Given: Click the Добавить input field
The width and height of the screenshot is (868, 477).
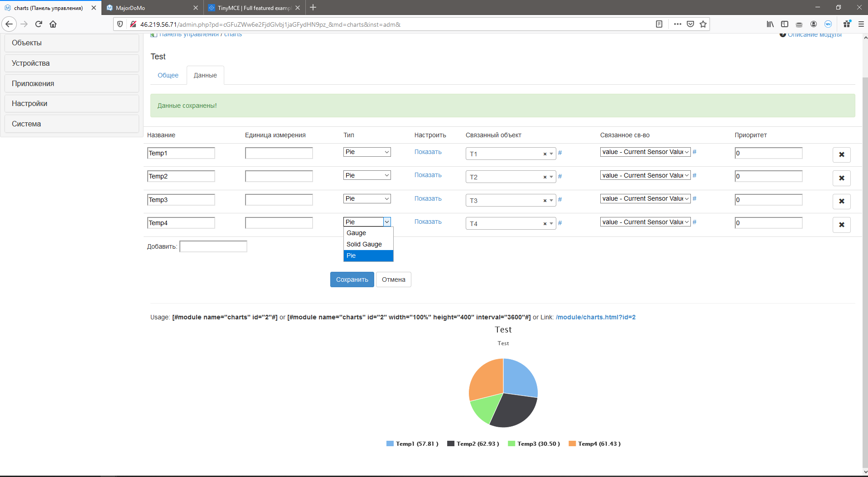Looking at the screenshot, I should (x=213, y=246).
